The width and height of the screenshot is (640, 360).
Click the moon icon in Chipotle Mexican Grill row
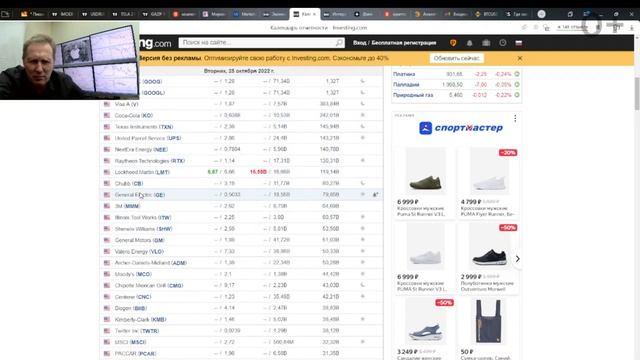click(x=362, y=285)
